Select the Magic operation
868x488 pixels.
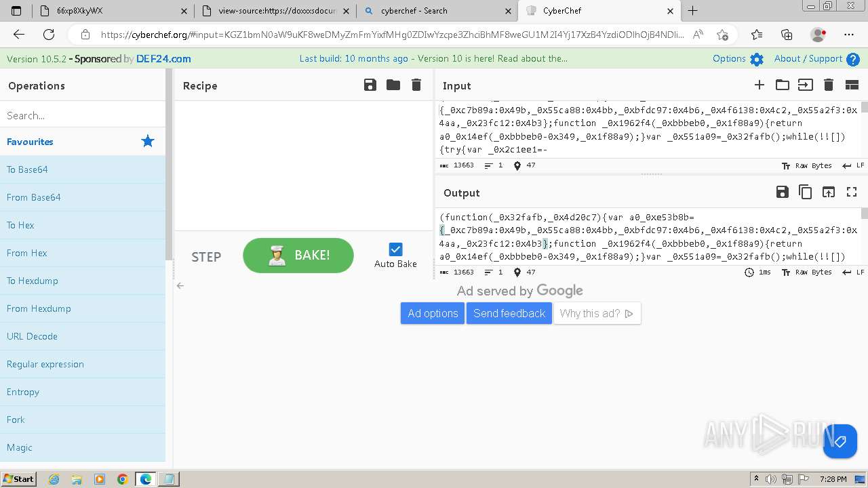(83, 447)
